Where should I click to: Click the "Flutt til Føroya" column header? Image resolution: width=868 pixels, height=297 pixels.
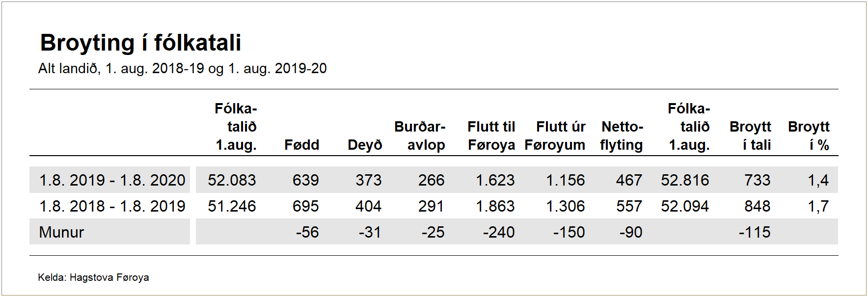tap(491, 135)
